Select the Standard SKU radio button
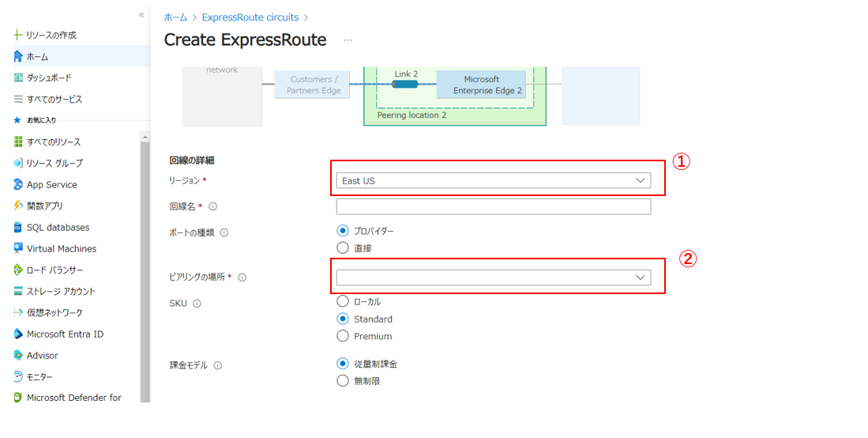868x438 pixels. [x=343, y=319]
